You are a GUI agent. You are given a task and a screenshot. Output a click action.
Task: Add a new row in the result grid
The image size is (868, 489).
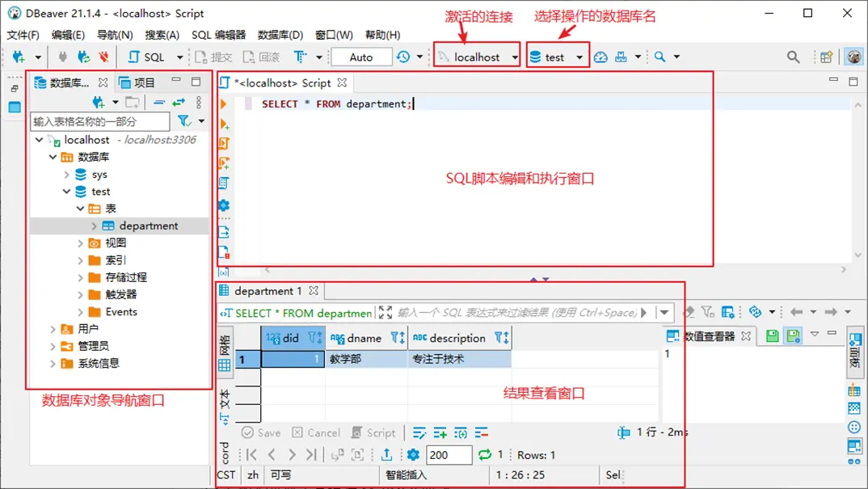tap(442, 433)
